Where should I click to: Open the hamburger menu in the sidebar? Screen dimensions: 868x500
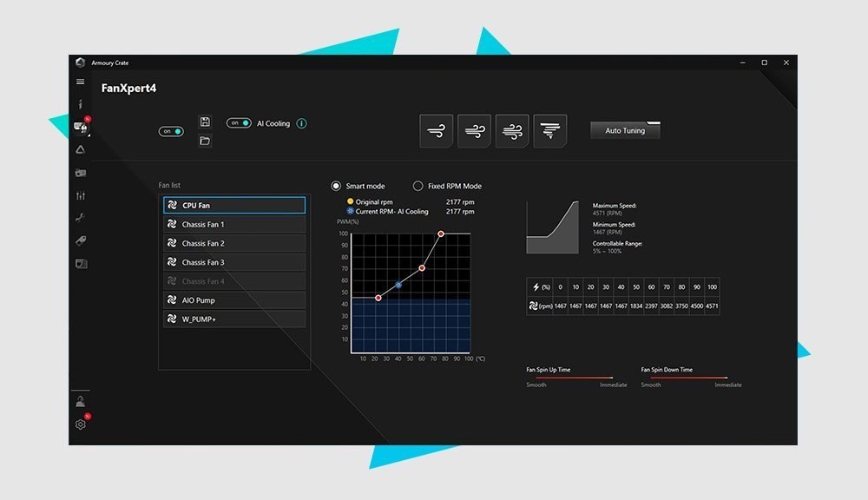(x=80, y=82)
